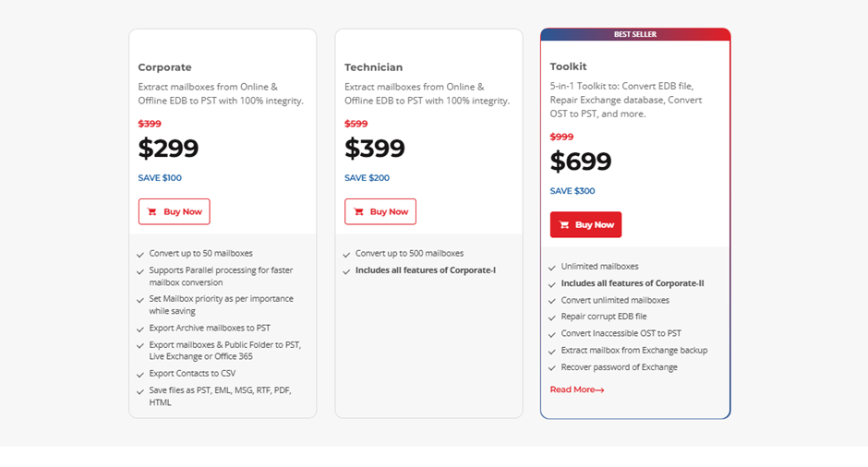This screenshot has width=868, height=467.
Task: Select the Technician plan heading
Action: tap(374, 67)
